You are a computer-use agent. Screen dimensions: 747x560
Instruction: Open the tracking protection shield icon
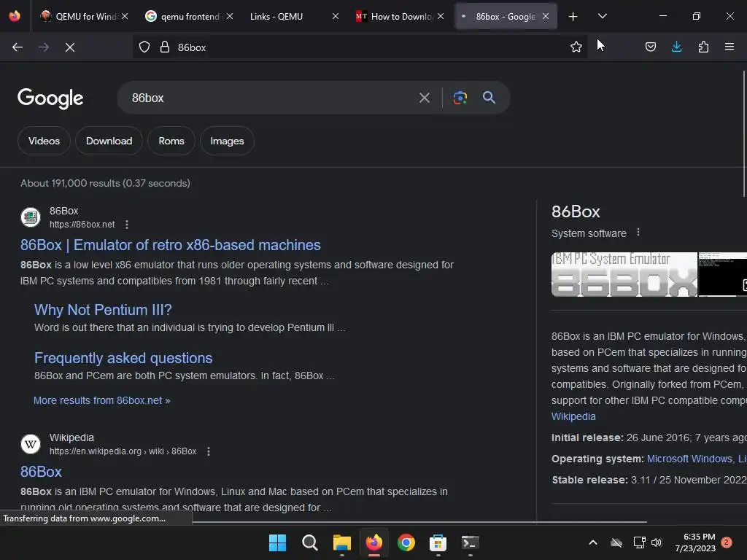pyautogui.click(x=144, y=47)
